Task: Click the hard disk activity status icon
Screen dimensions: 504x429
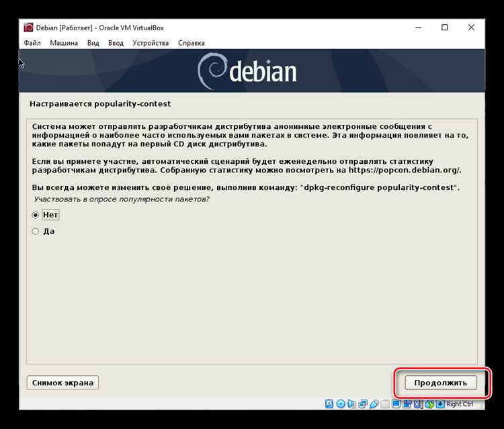Action: point(329,404)
